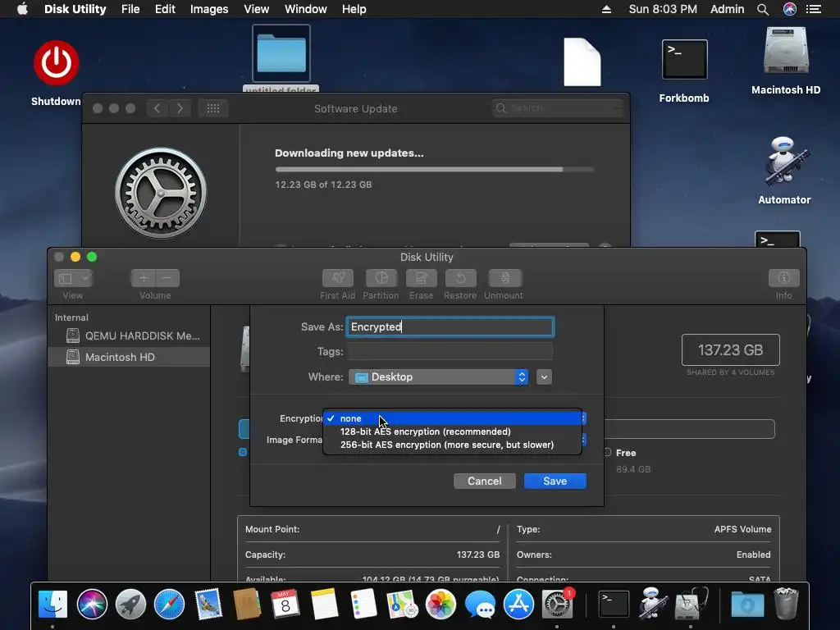The image size is (840, 630).
Task: Open Messages from the Dock
Action: click(480, 605)
